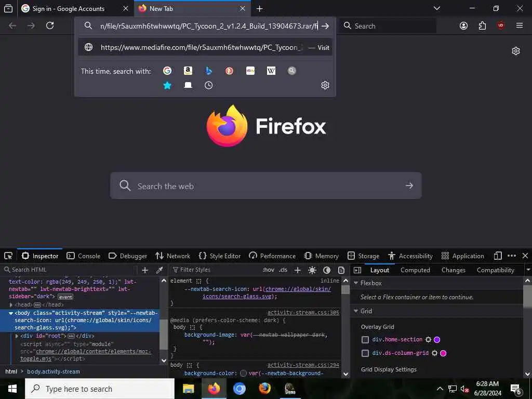This screenshot has height=399, width=532.
Task: Select body.activity-stream breadcrumb
Action: tap(54, 371)
